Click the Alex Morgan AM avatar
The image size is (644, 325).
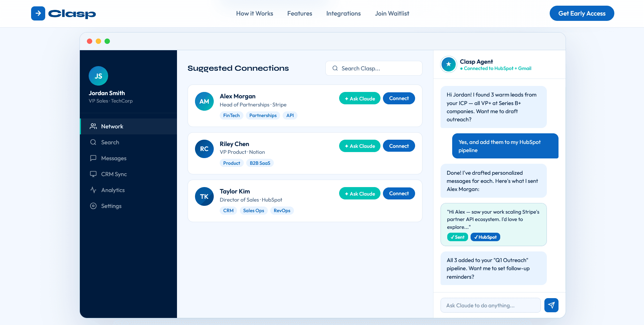[x=204, y=101]
